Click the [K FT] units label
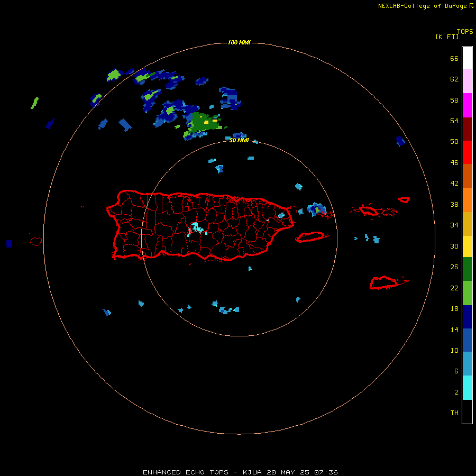476x476 pixels. click(x=447, y=36)
